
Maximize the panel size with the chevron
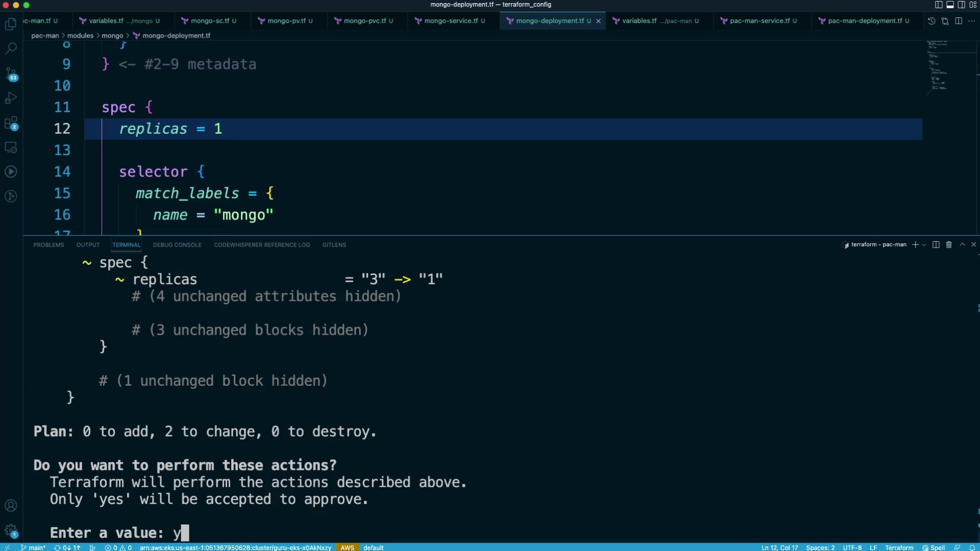[x=962, y=245]
